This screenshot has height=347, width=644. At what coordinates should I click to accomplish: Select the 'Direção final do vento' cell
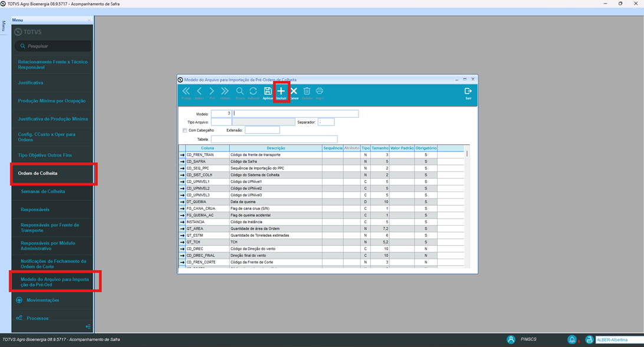[x=275, y=256]
